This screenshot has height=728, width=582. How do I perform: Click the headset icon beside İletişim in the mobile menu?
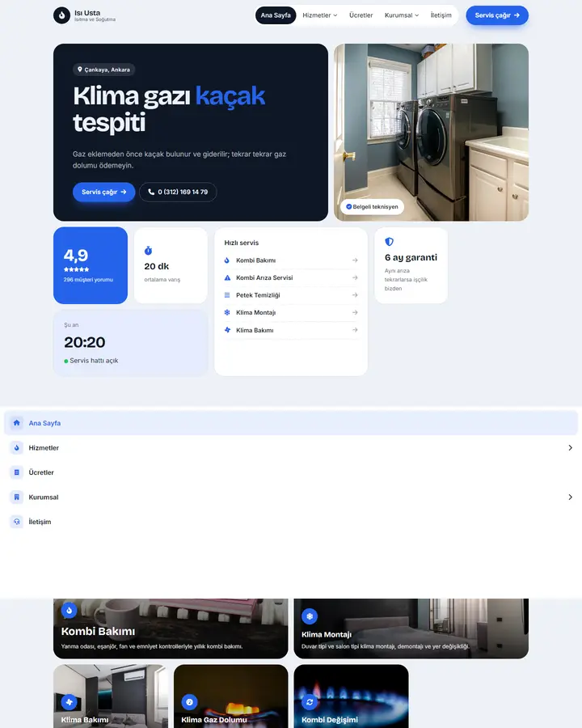pyautogui.click(x=17, y=522)
